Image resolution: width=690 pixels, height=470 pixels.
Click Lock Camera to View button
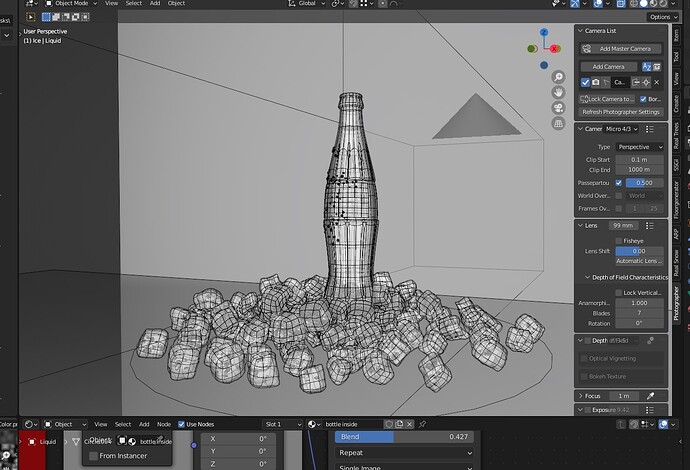coord(607,99)
